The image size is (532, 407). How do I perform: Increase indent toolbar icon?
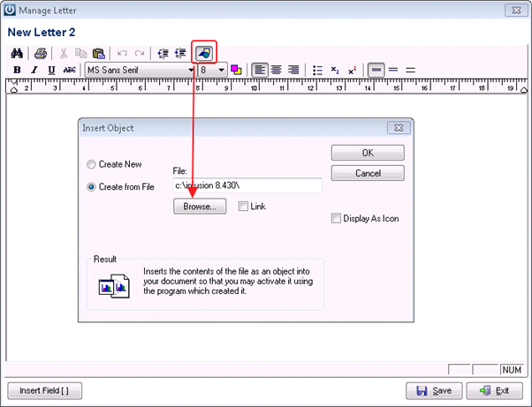(180, 53)
